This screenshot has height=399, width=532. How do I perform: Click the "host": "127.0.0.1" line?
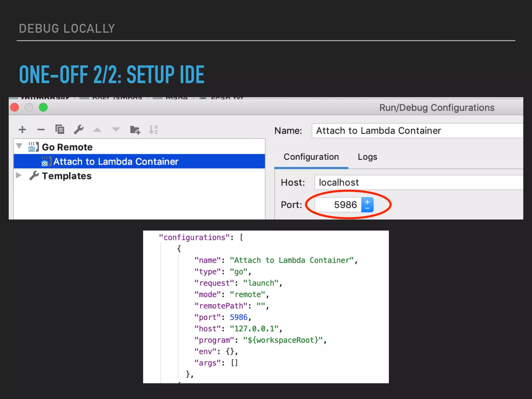238,329
